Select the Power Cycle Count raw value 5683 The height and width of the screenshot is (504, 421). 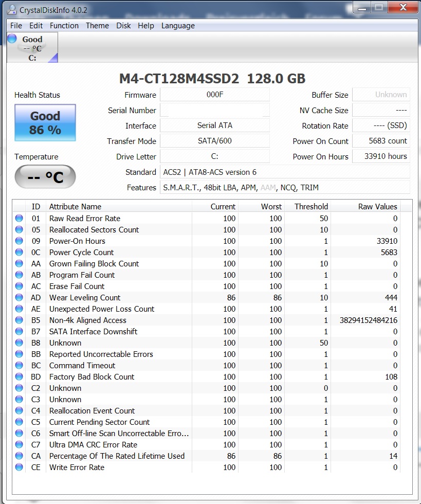389,253
